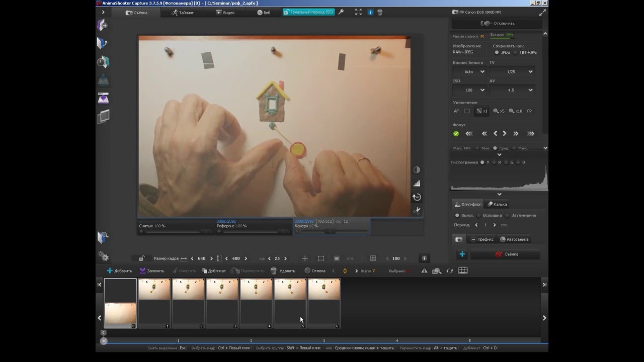Select the Вспышка flip-flop mode
Viewport: 644px width, 362px height.
click(x=478, y=215)
